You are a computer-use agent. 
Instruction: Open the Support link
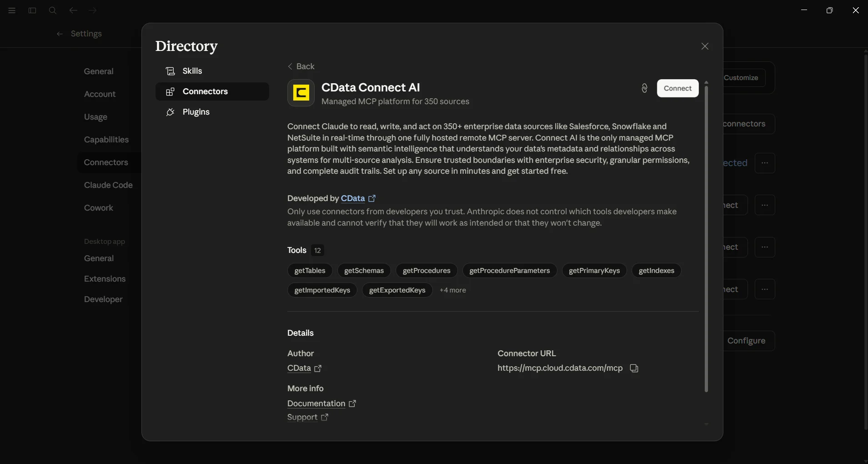302,417
